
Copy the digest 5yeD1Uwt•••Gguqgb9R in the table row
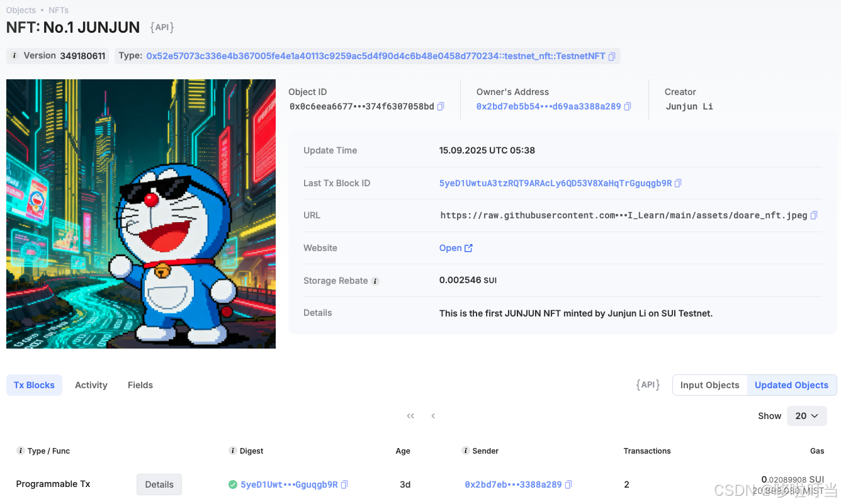(344, 484)
